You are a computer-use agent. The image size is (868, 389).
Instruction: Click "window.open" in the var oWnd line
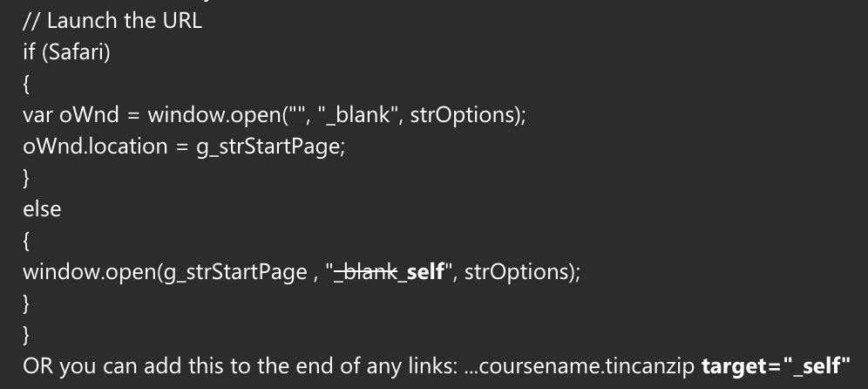point(214,115)
